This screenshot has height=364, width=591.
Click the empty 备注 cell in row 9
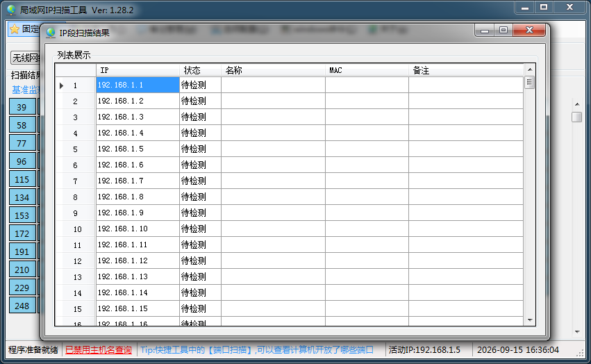[x=466, y=213]
